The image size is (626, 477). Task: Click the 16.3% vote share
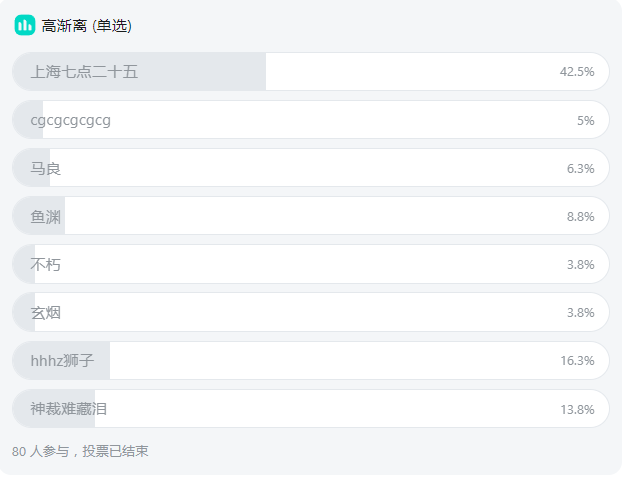point(577,361)
